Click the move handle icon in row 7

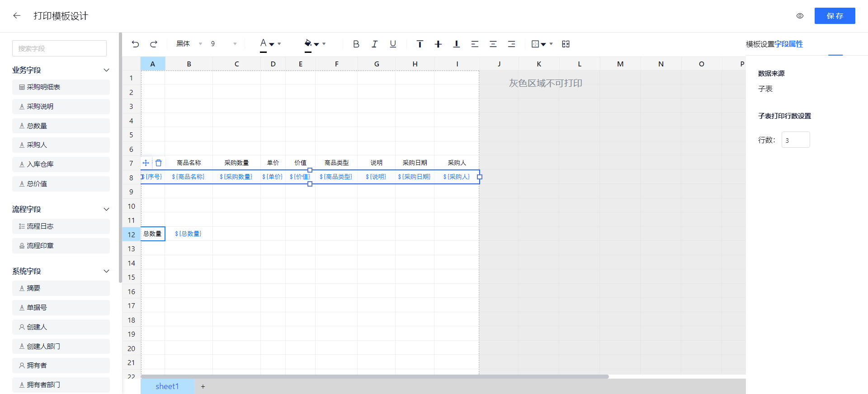coord(146,163)
